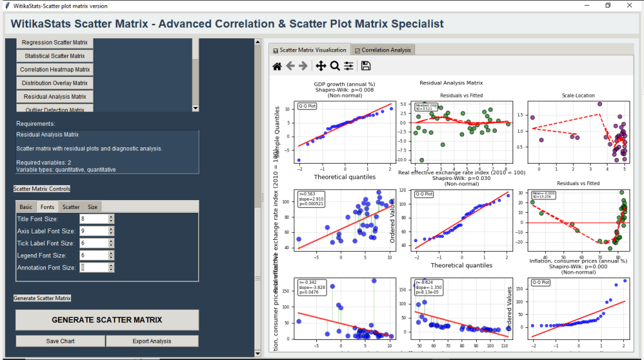This screenshot has width=644, height=360.
Task: Open Configure subplots sliders icon
Action: 348,66
